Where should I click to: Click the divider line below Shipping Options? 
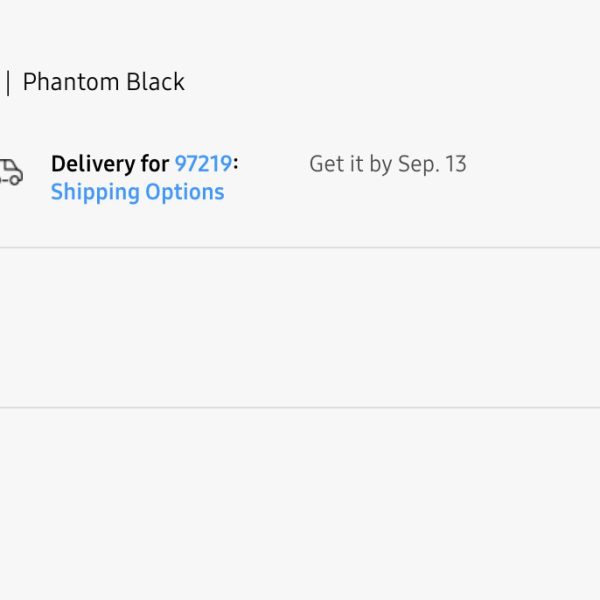300,247
